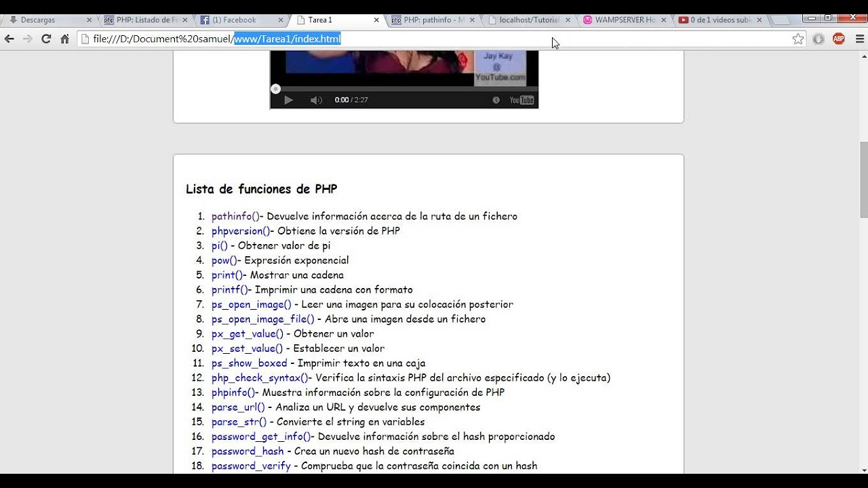Open the phpinfo() link
The image size is (868, 488).
(x=233, y=392)
